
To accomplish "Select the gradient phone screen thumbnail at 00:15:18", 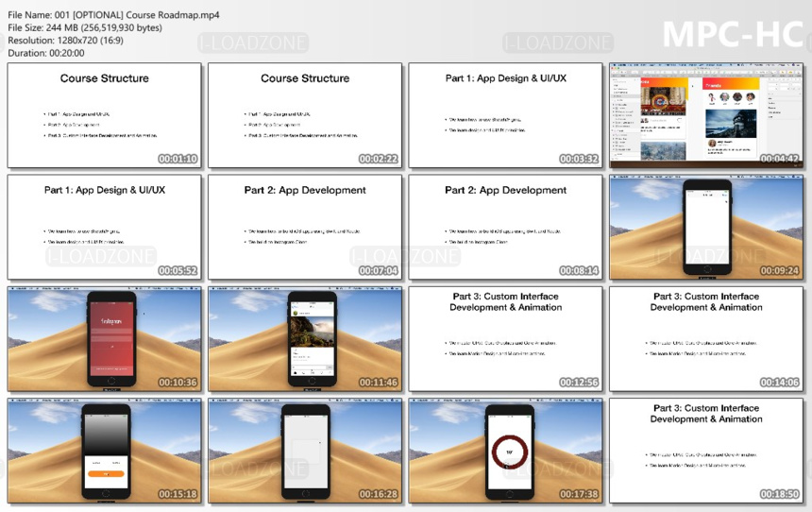I will (104, 451).
